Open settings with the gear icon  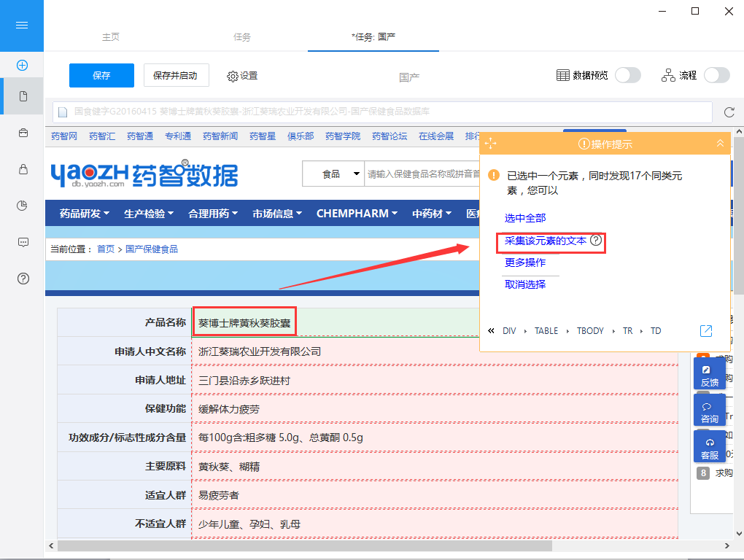click(232, 76)
